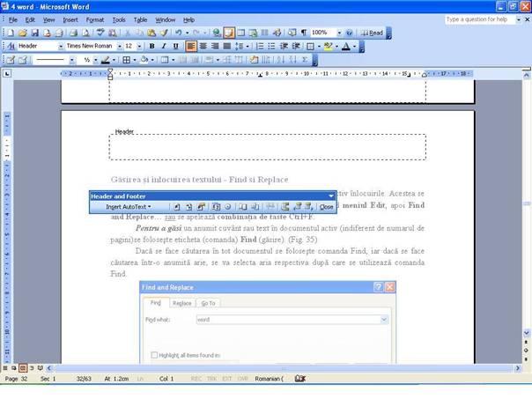Click the Read button
Screen dimensions: 532x399
tap(373, 33)
